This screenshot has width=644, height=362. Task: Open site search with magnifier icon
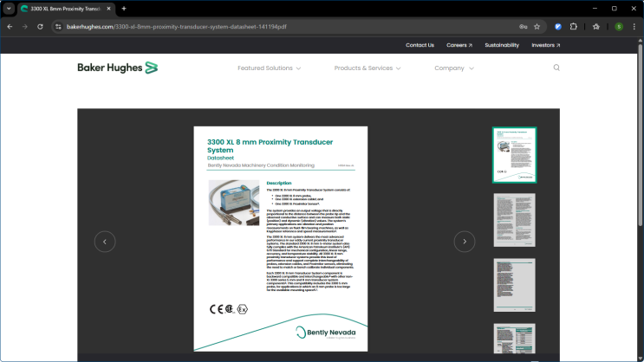[x=556, y=68]
